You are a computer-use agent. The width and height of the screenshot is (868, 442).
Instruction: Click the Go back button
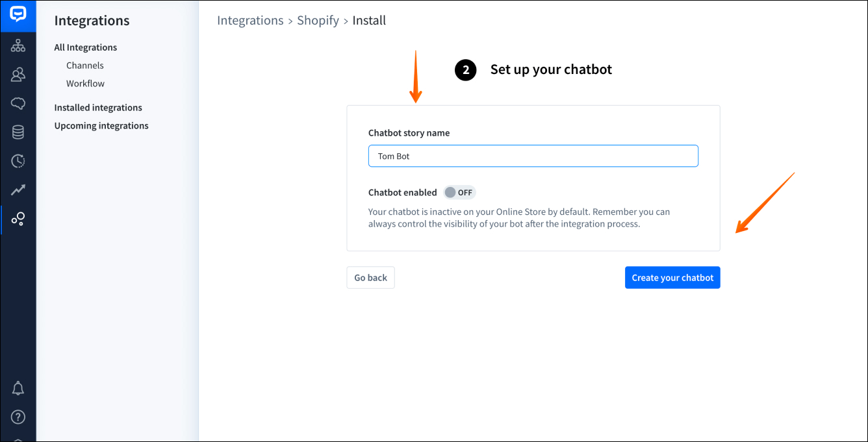[x=370, y=278]
